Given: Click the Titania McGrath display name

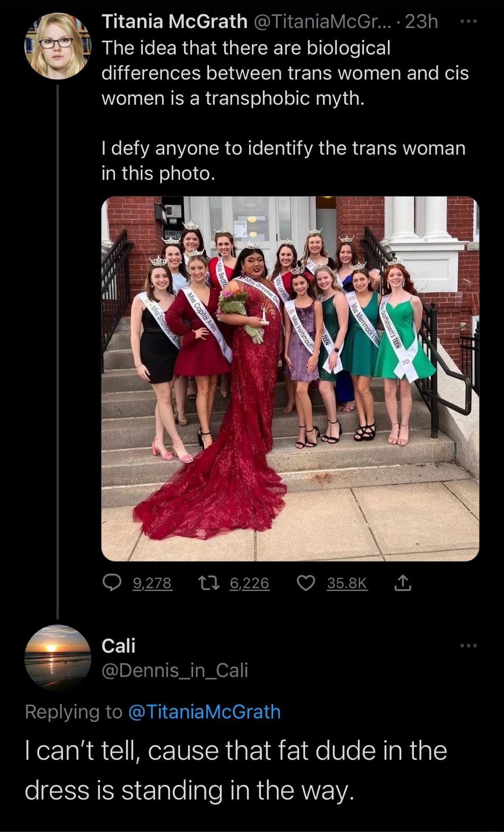Looking at the screenshot, I should point(175,21).
